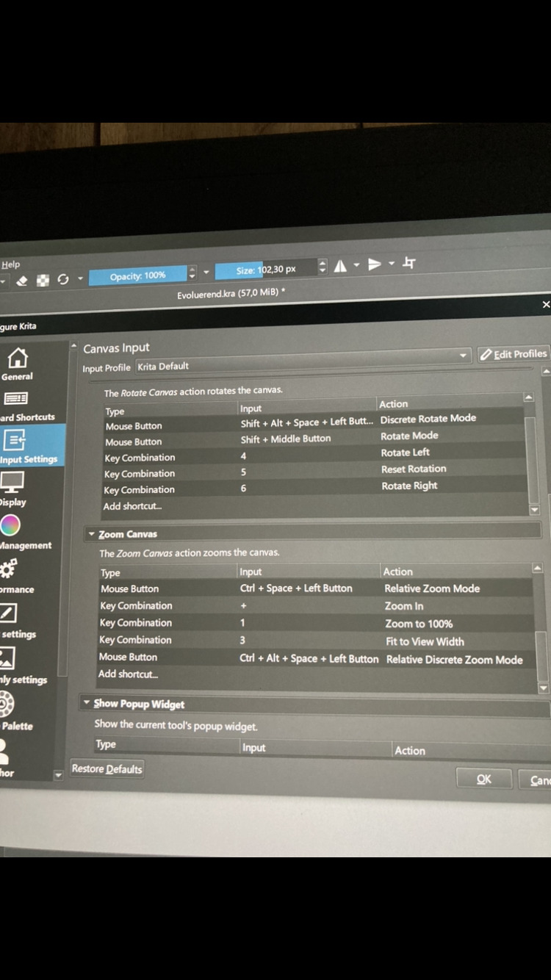551x980 pixels.
Task: Select the Shift + Middle Button input
Action: coord(286,439)
